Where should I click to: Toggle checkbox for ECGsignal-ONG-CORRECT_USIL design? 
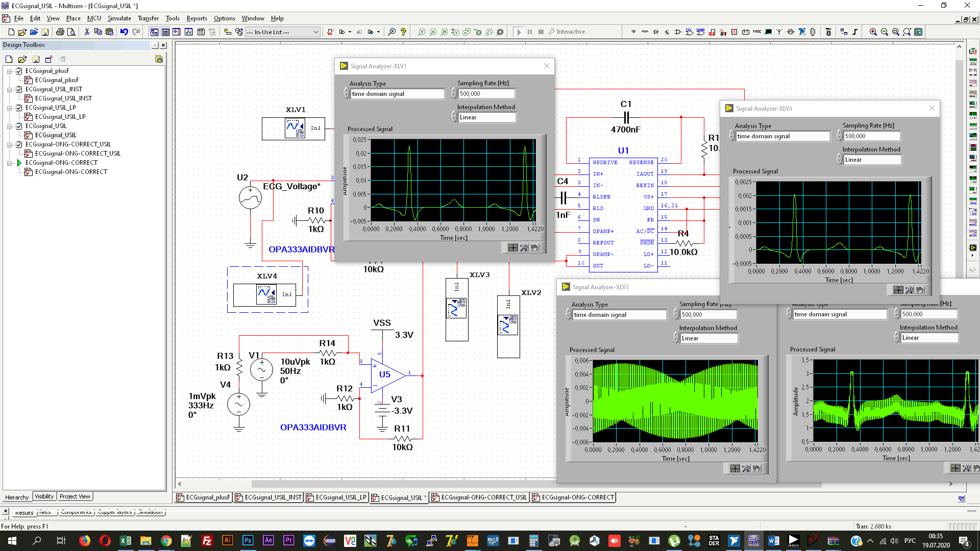19,144
